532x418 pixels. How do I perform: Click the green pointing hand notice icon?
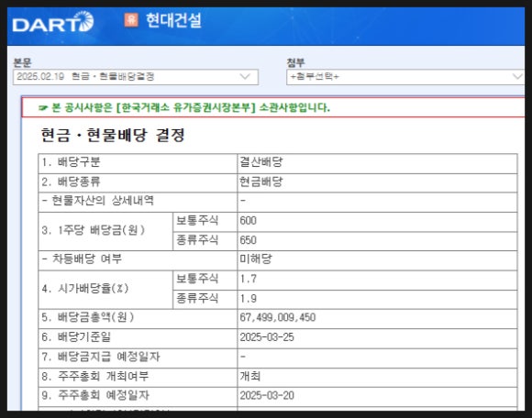(x=43, y=108)
